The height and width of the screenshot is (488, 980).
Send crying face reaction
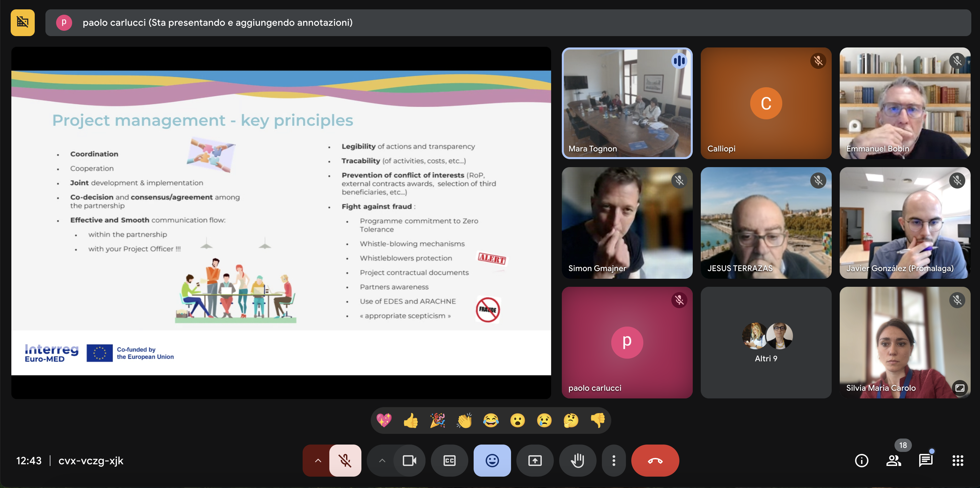point(544,420)
